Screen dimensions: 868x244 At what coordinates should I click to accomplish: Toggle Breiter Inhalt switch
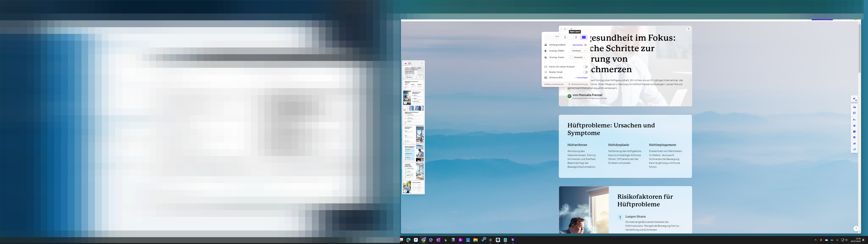(585, 72)
